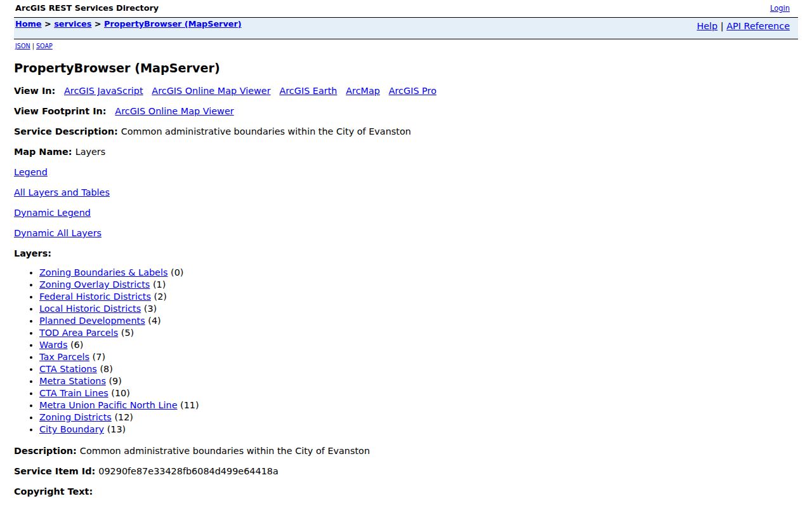
Task: Open Dynamic All Layers link
Action: (58, 233)
